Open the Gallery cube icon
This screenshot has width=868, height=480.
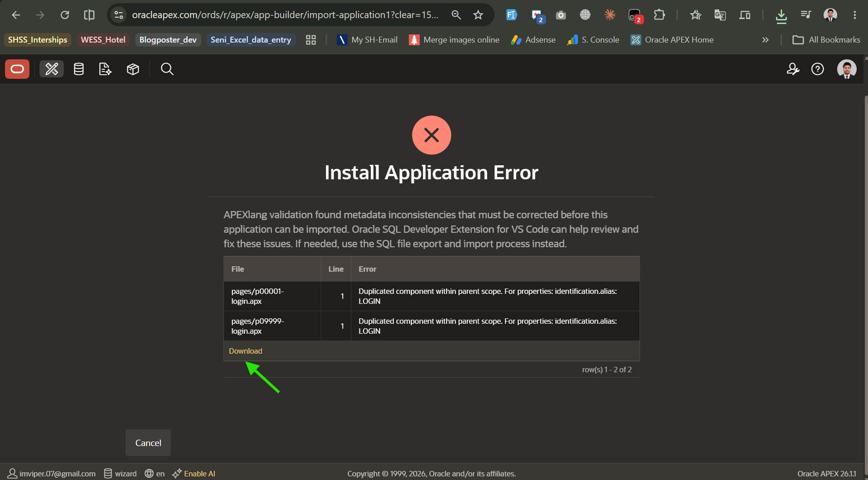[133, 69]
